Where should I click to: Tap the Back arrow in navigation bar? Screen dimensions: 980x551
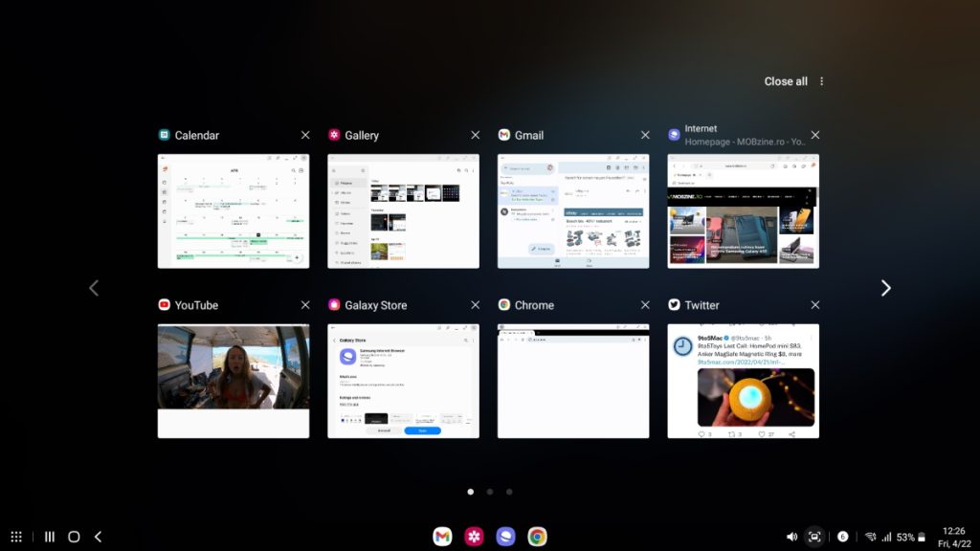point(98,537)
